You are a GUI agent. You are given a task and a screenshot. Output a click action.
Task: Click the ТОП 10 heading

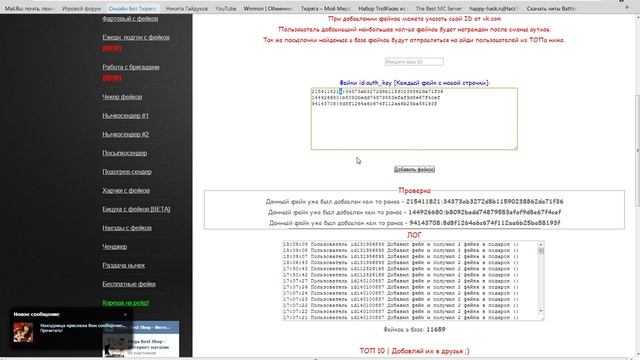point(414,351)
